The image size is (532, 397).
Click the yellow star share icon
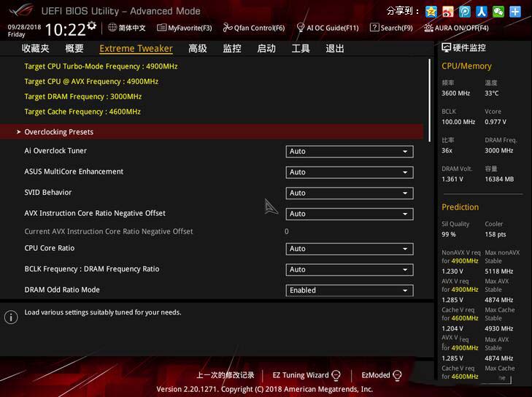tap(431, 12)
